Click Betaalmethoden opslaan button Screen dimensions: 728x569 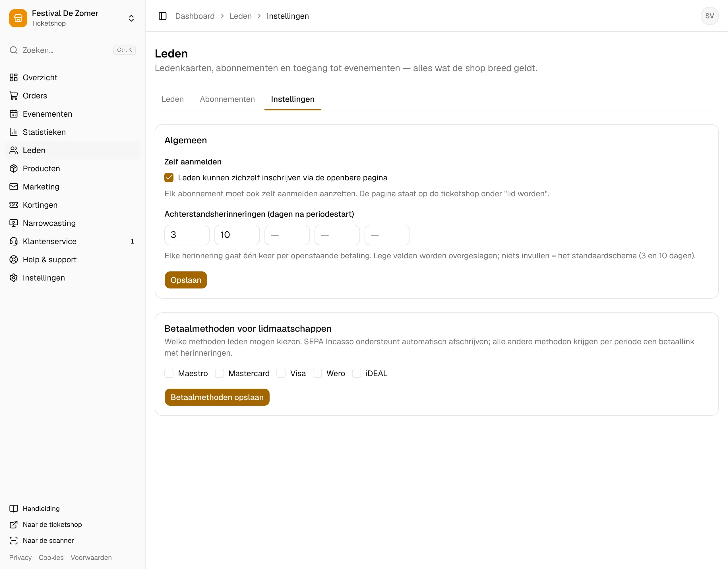[x=217, y=397]
